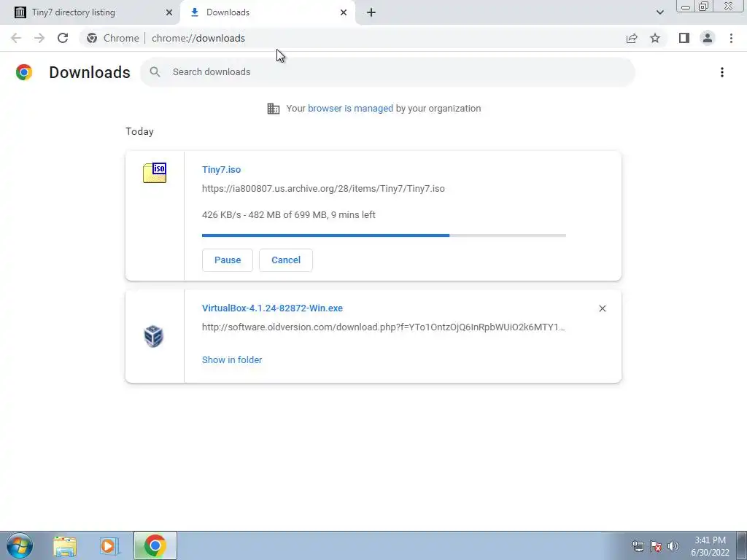Show VirtualBox installer in folder
The image size is (747, 560).
231,360
